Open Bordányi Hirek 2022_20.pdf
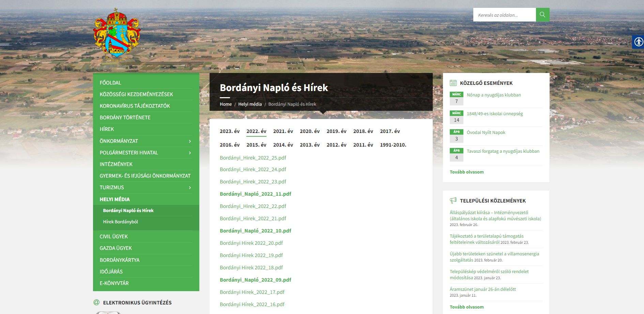The width and height of the screenshot is (644, 314). point(251,243)
